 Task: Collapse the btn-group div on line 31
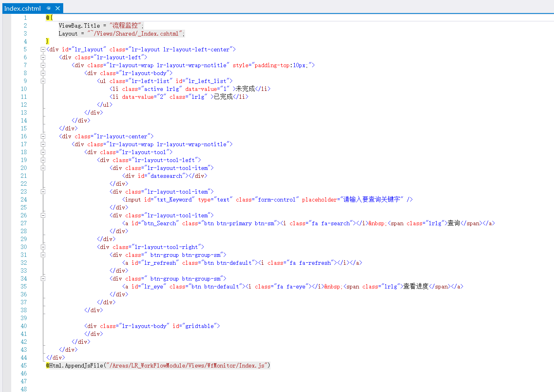pyautogui.click(x=43, y=255)
